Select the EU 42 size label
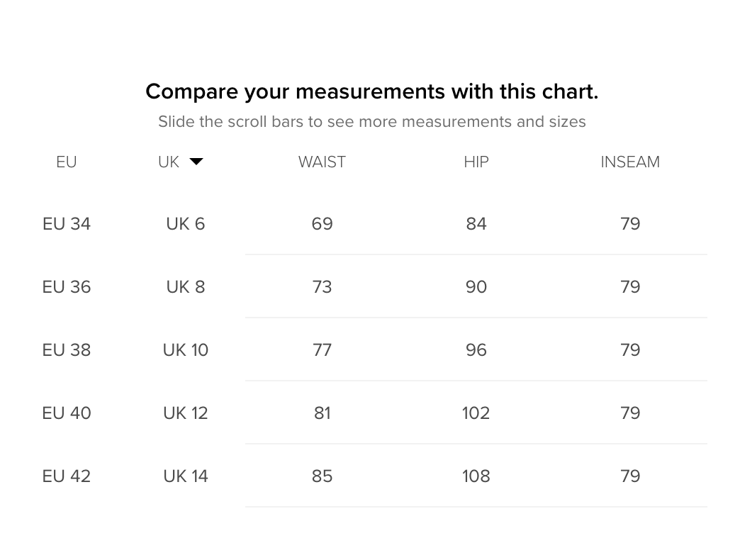 pos(66,476)
